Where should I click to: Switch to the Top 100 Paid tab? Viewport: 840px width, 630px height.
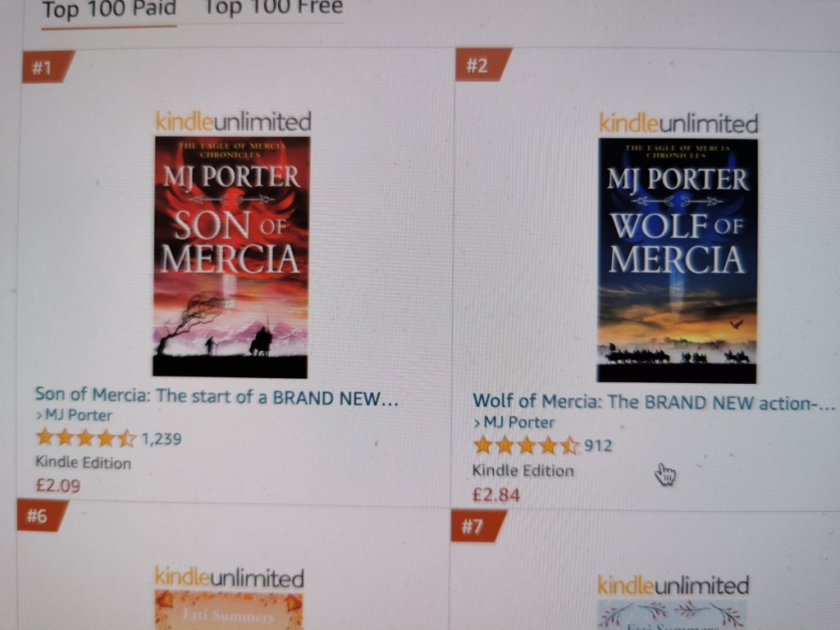109,8
